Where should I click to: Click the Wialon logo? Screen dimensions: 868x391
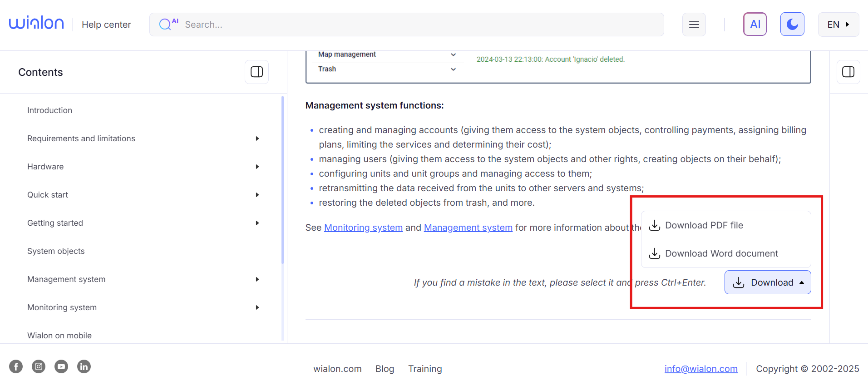pos(36,23)
